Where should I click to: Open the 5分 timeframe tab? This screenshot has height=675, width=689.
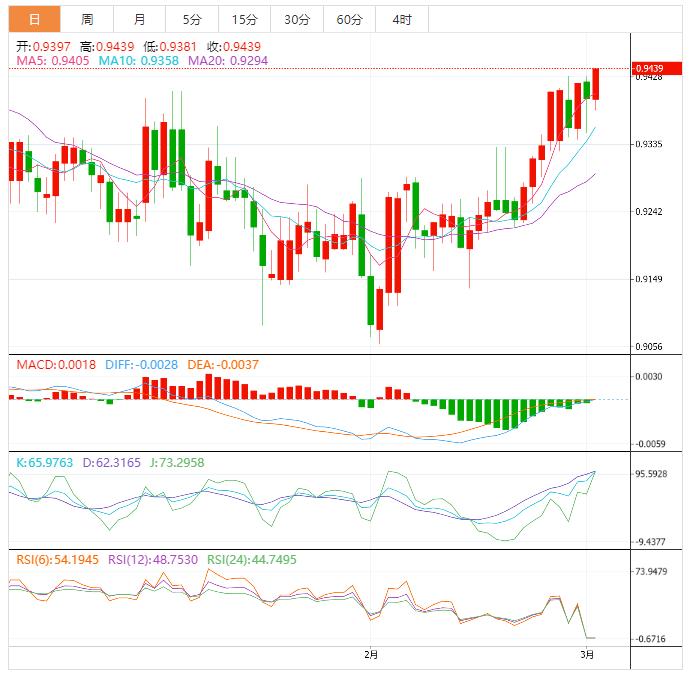[192, 19]
